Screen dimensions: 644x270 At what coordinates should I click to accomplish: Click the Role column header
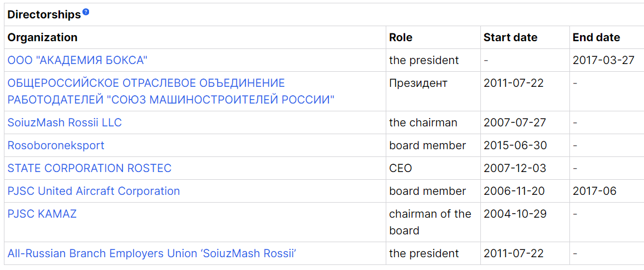pyautogui.click(x=401, y=37)
